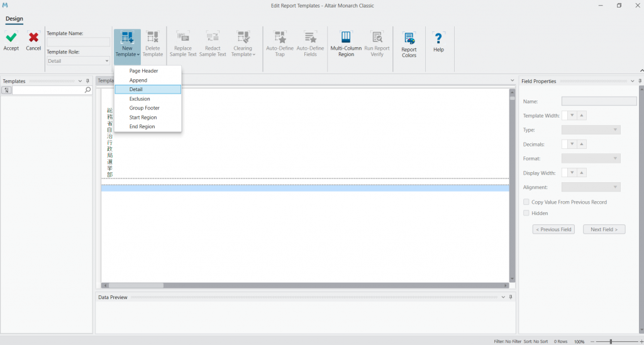Click the sort icon in Templates panel
The width and height of the screenshot is (644, 345).
(x=6, y=90)
